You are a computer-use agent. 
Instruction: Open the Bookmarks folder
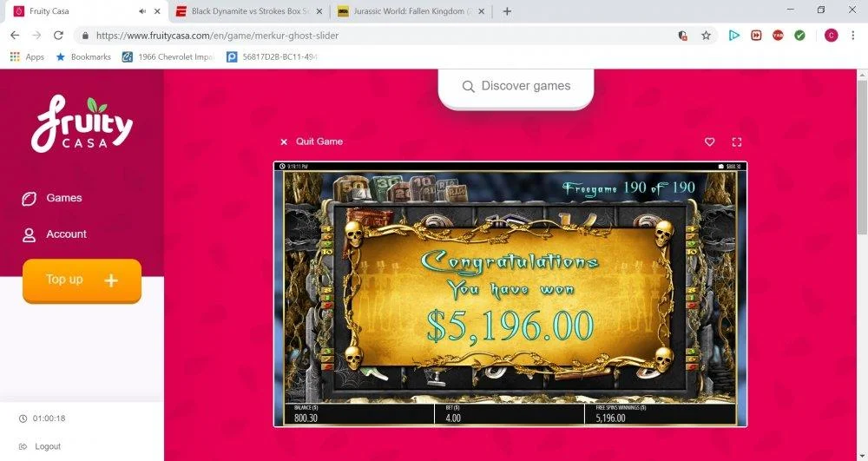coord(83,57)
